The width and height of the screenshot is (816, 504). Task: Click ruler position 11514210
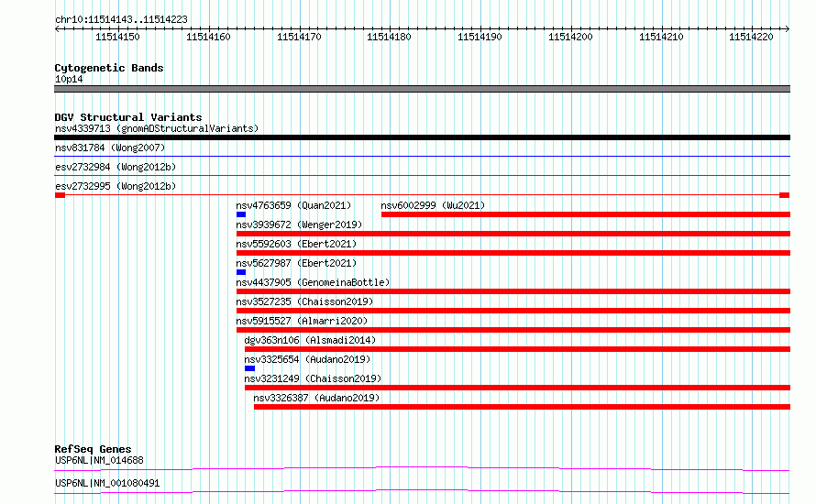coord(661,37)
